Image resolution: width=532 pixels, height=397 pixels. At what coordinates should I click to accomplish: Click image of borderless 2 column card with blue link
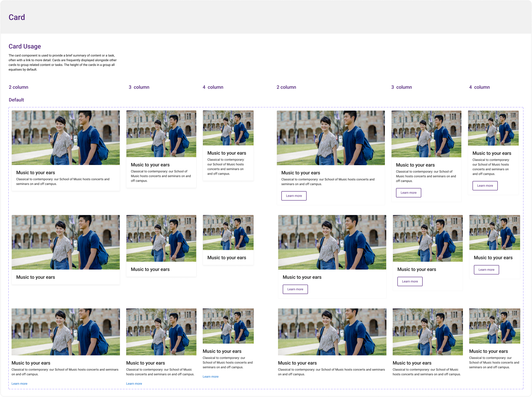(66, 332)
